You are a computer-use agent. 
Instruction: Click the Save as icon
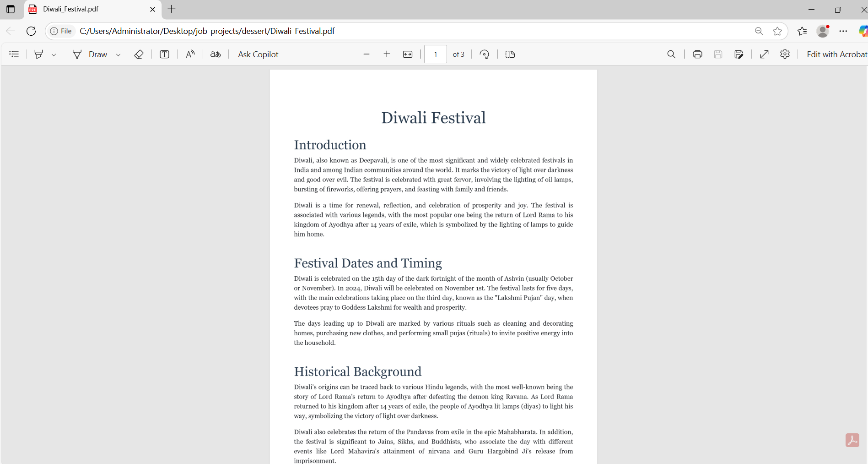pyautogui.click(x=739, y=54)
